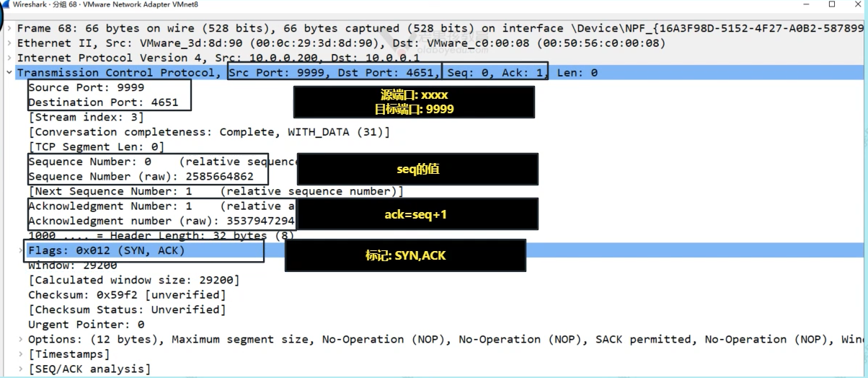The height and width of the screenshot is (378, 868).
Task: Expand the [Timestamps] row
Action: (x=20, y=354)
